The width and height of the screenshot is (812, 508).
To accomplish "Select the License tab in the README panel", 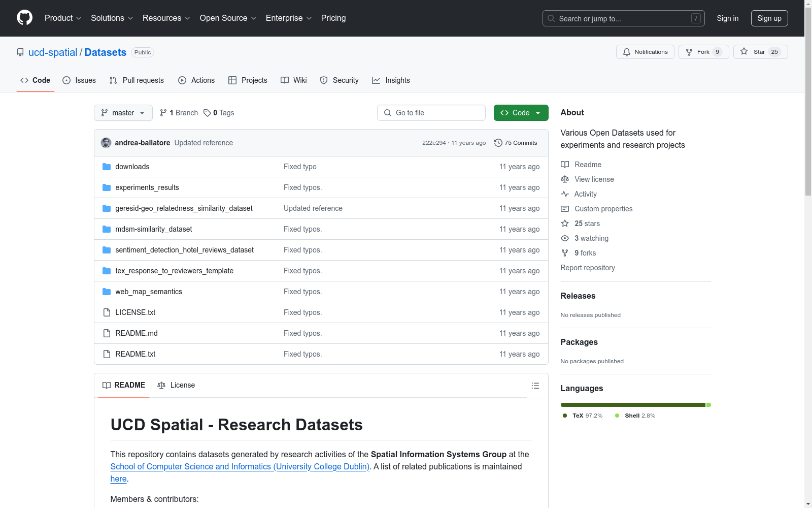I will (176, 385).
